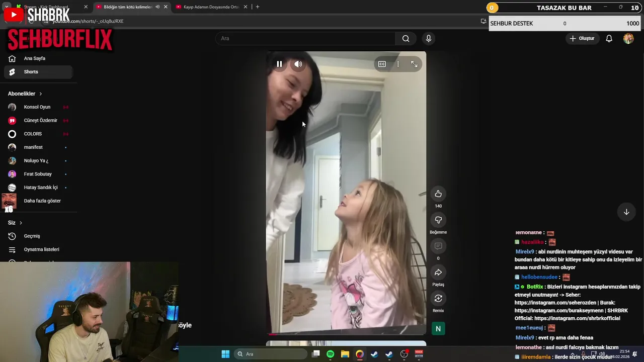Image resolution: width=644 pixels, height=362 pixels.
Task: Start voice search with microphone
Action: [x=429, y=39]
